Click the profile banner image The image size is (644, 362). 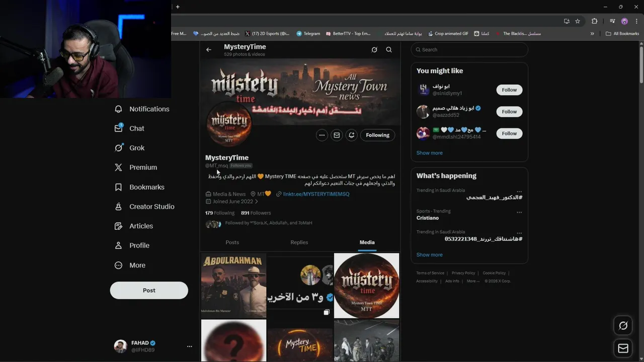(300, 92)
